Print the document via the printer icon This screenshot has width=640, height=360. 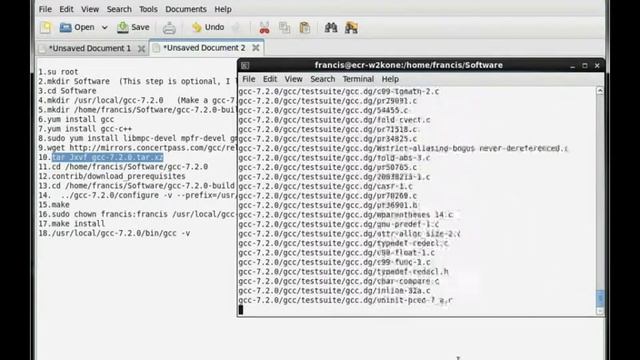169,28
